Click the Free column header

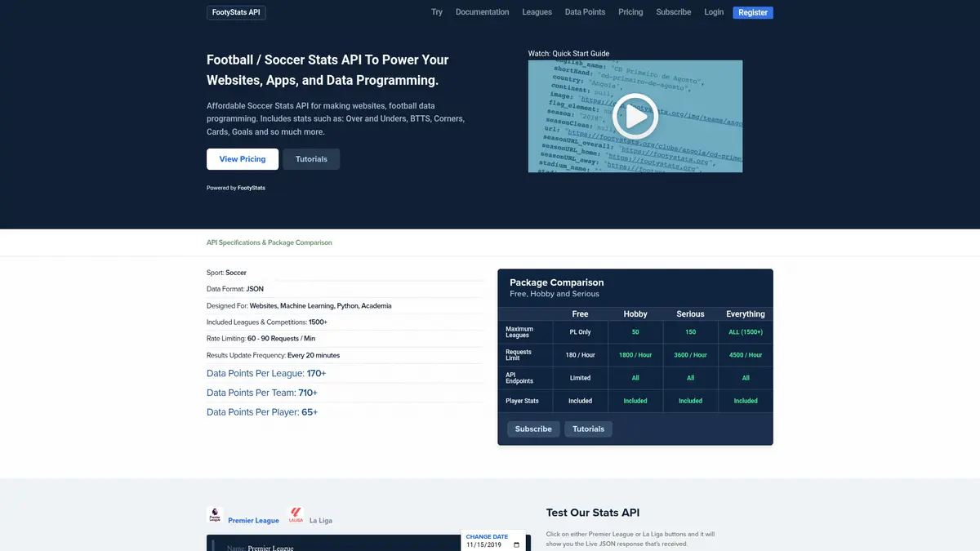coord(580,313)
